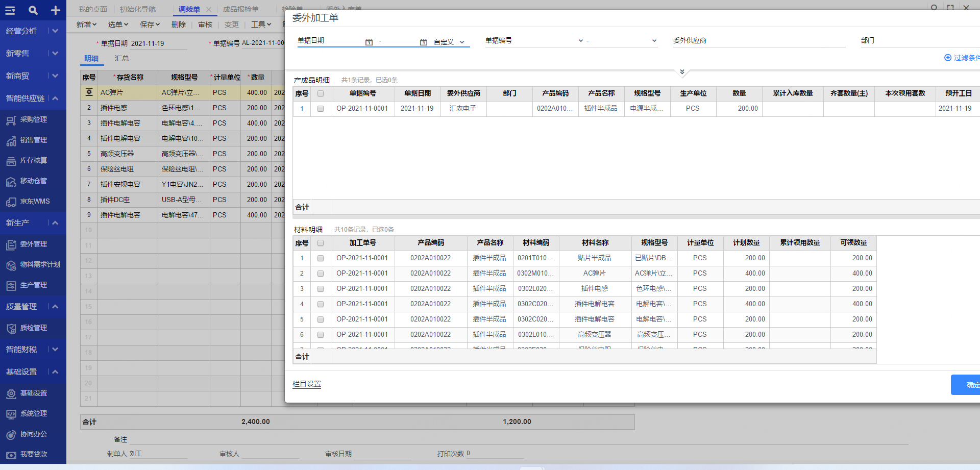Viewport: 980px width, 470px height.
Task: Collapse the 新生产 sidebar section
Action: [55, 222]
